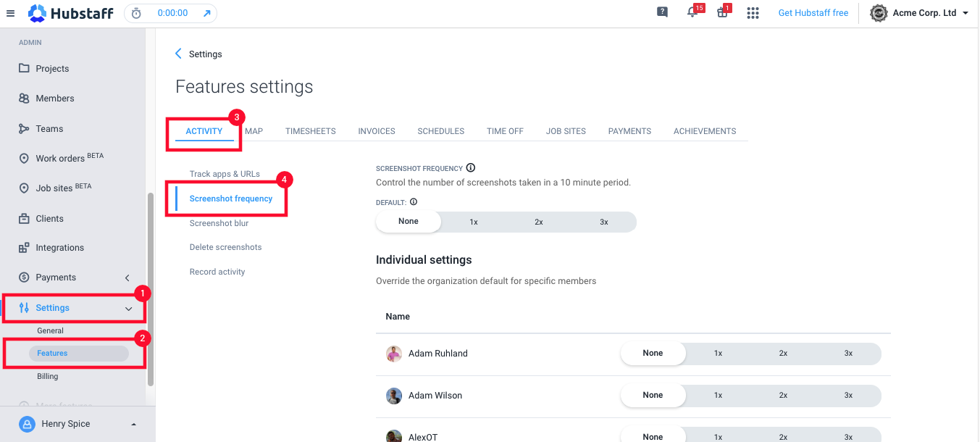Click the Job sites location icon
Screen dimensions: 980x442
[x=24, y=188]
